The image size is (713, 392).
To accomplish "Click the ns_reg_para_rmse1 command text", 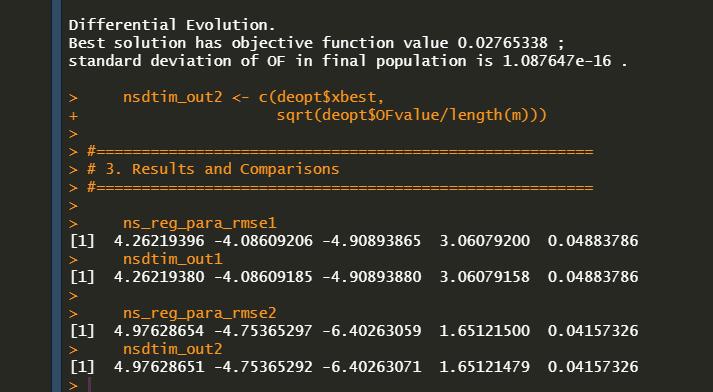I will pos(200,223).
